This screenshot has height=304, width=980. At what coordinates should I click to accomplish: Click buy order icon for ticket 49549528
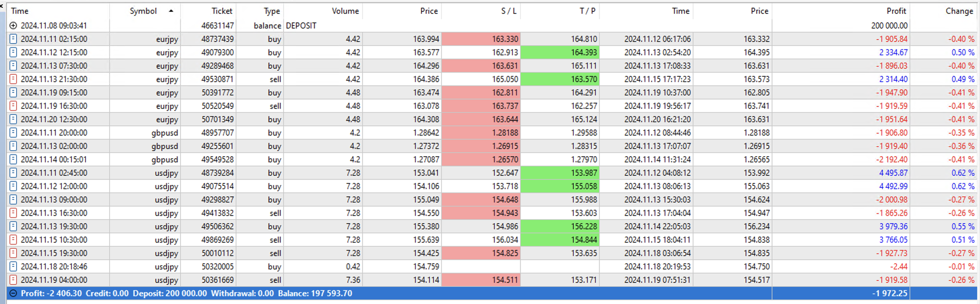click(13, 159)
